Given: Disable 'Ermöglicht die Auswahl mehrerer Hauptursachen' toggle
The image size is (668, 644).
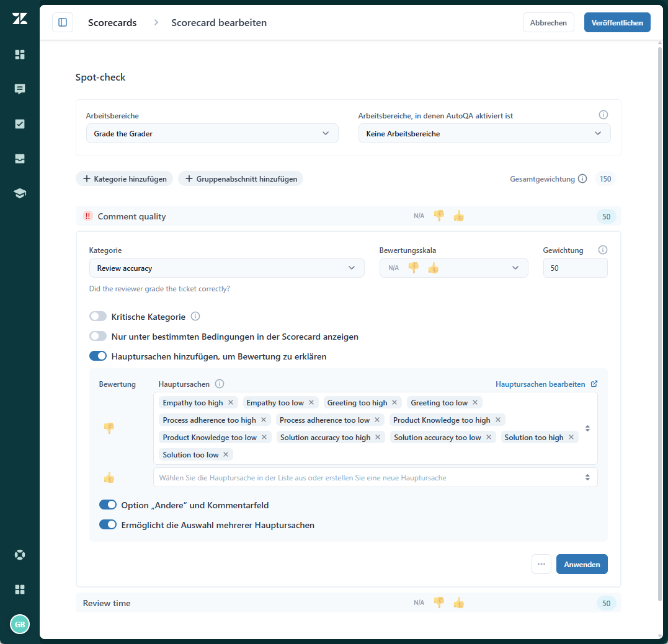Looking at the screenshot, I should [108, 525].
